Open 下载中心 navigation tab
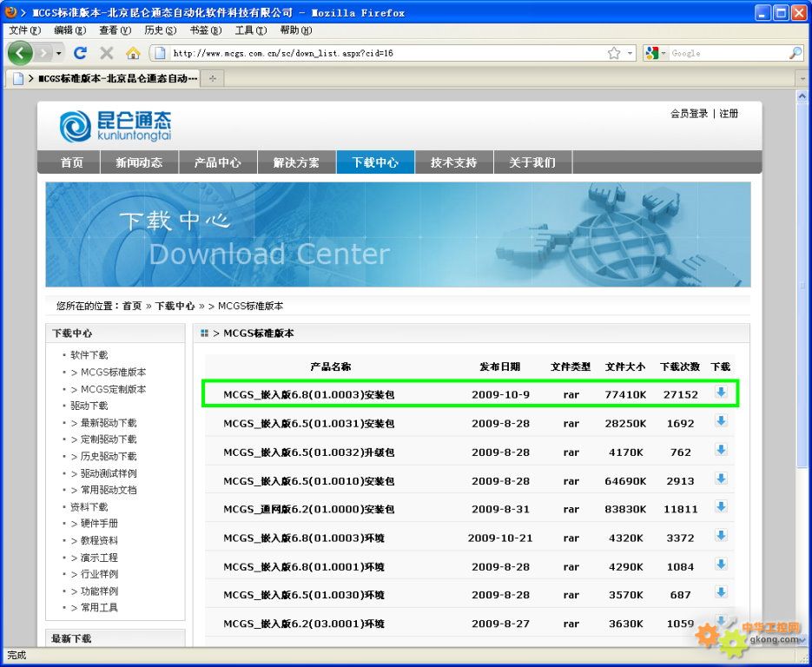This screenshot has height=667, width=812. pos(375,162)
